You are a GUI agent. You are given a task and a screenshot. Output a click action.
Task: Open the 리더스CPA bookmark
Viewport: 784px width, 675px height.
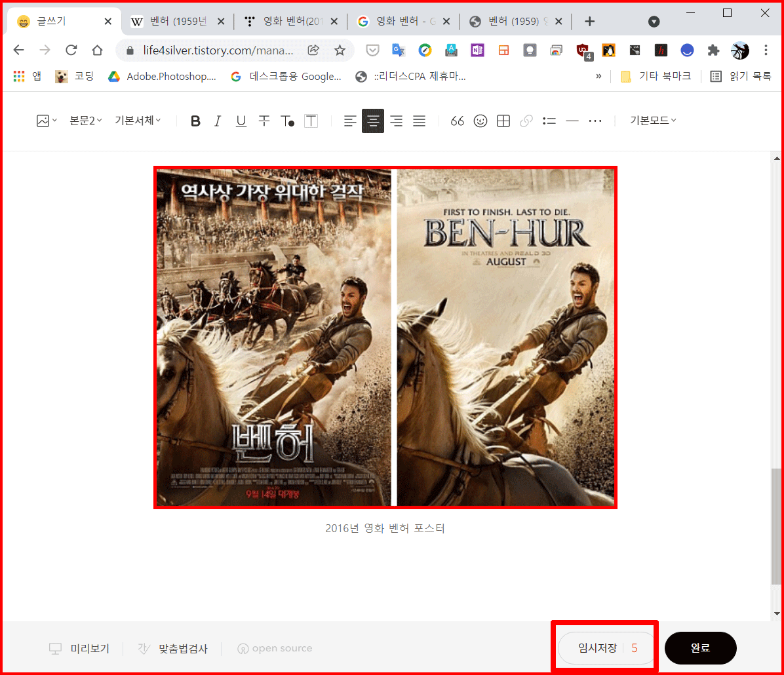[x=410, y=77]
